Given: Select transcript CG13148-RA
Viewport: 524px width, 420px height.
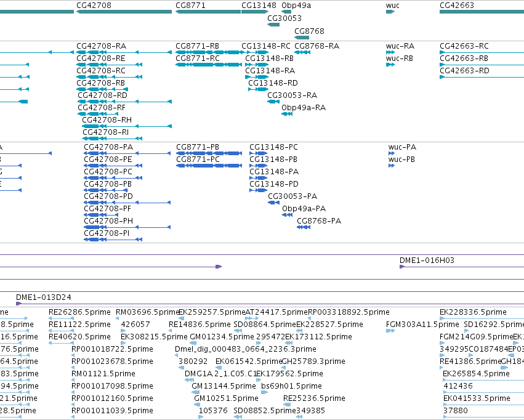Looking at the screenshot, I should coord(257,77).
